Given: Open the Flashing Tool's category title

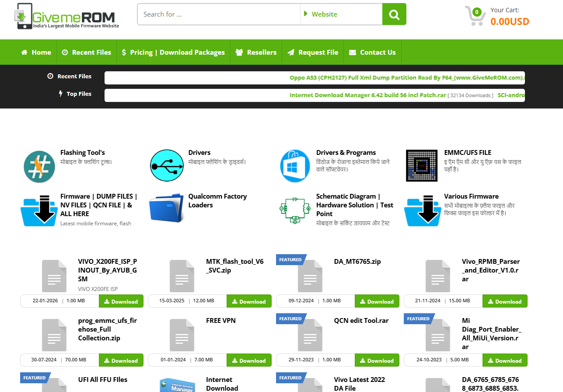Looking at the screenshot, I should 83,153.
